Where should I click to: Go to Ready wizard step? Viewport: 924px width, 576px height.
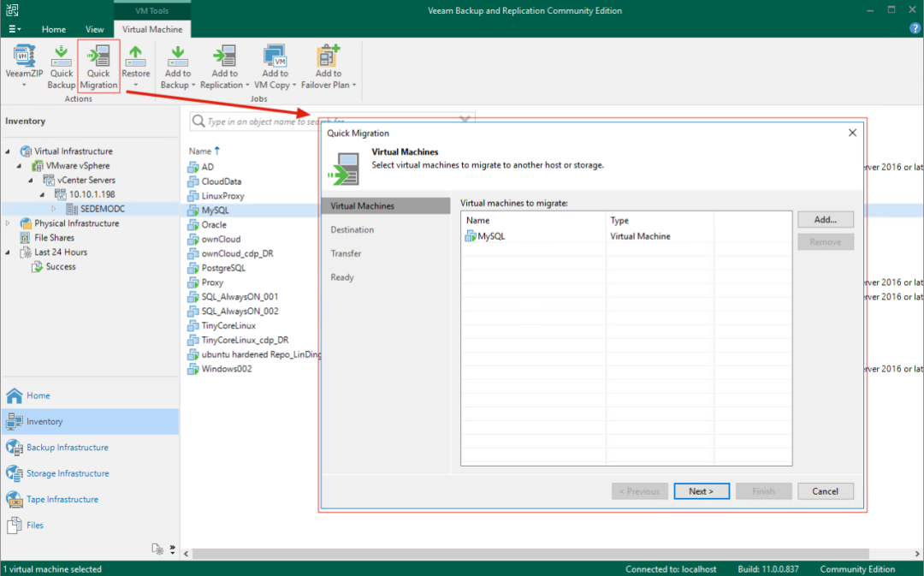click(341, 277)
